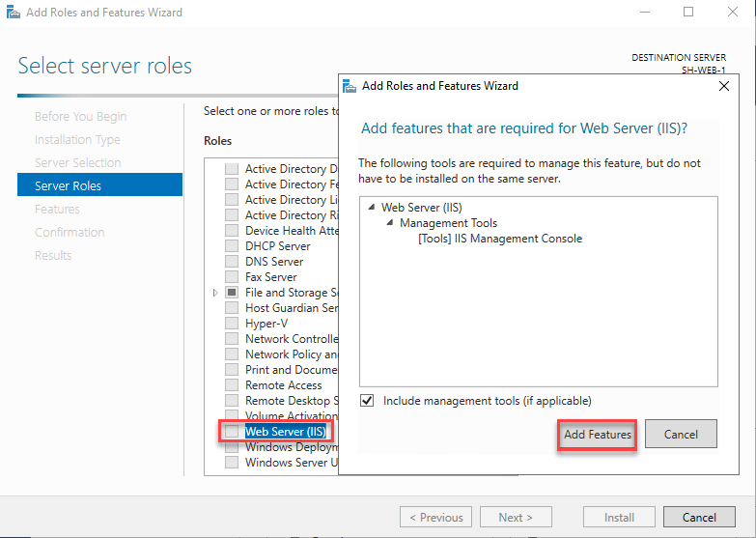756x538 pixels.
Task: Enable the Hyper-V role checkbox
Action: click(232, 324)
